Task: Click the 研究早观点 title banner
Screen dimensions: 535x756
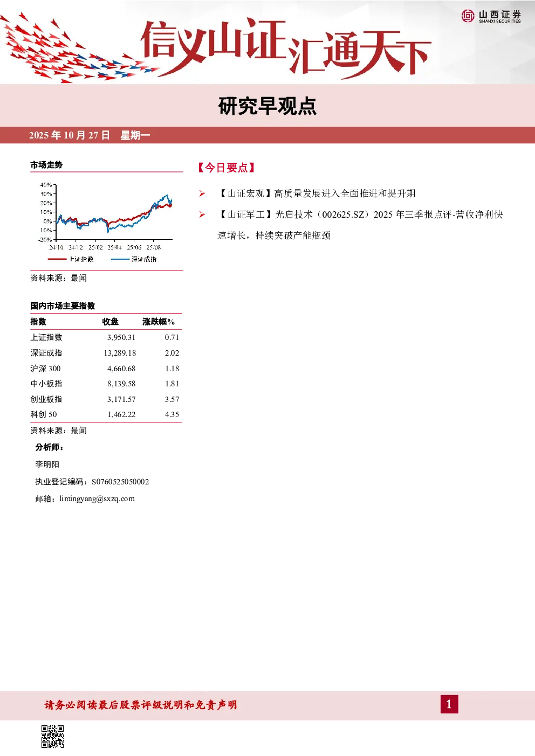Action: click(267, 106)
